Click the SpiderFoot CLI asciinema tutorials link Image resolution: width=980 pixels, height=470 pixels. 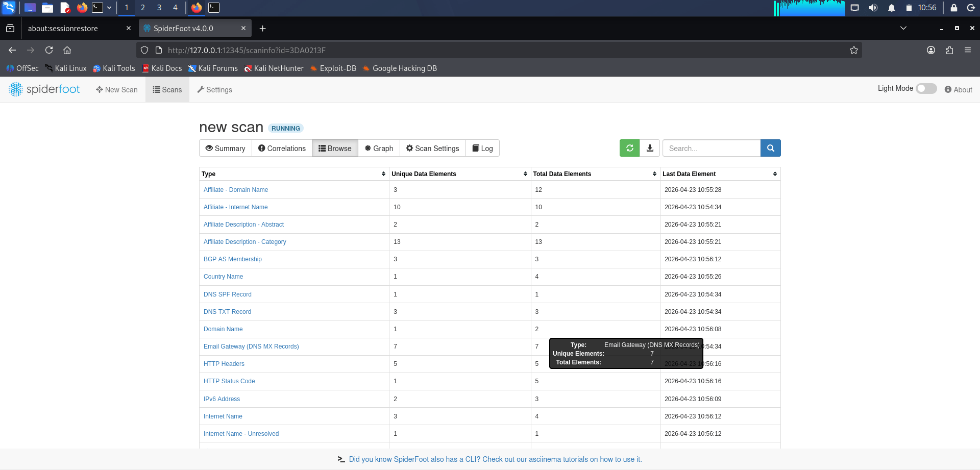(x=495, y=459)
